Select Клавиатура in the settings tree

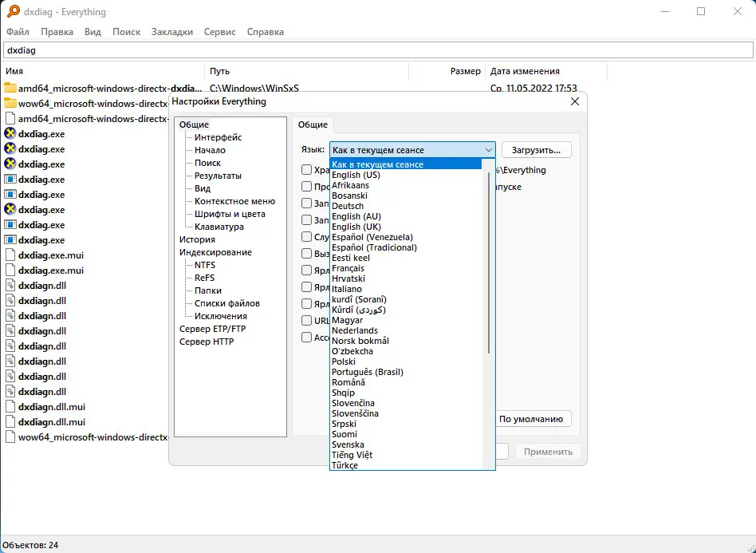click(219, 227)
